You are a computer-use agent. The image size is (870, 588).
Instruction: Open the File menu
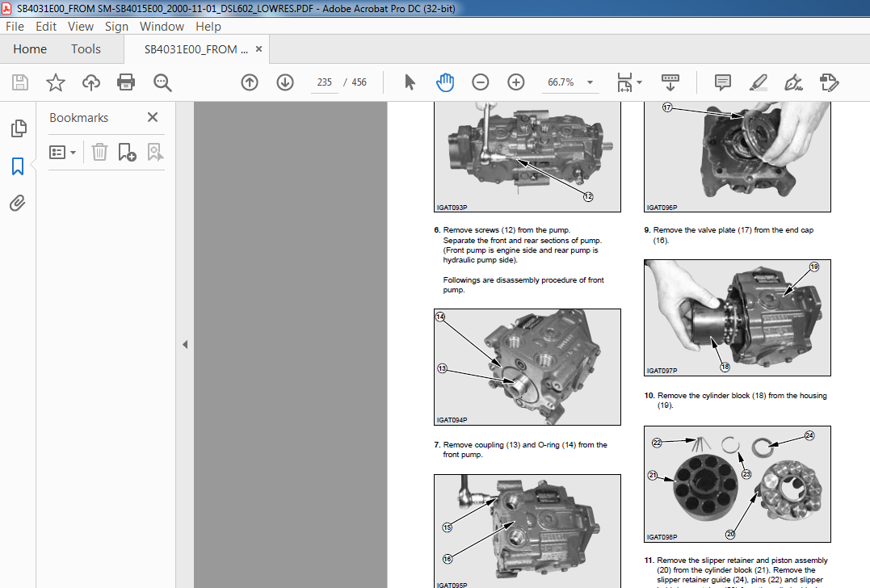pos(15,27)
